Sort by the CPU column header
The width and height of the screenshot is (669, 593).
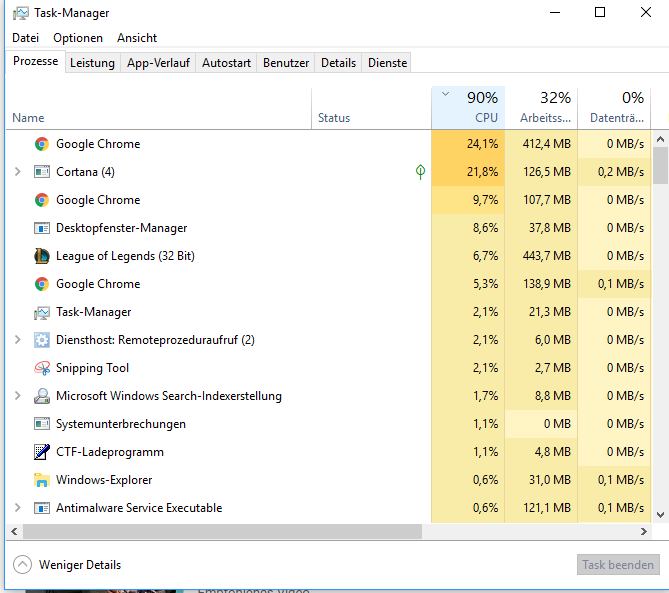[x=468, y=108]
